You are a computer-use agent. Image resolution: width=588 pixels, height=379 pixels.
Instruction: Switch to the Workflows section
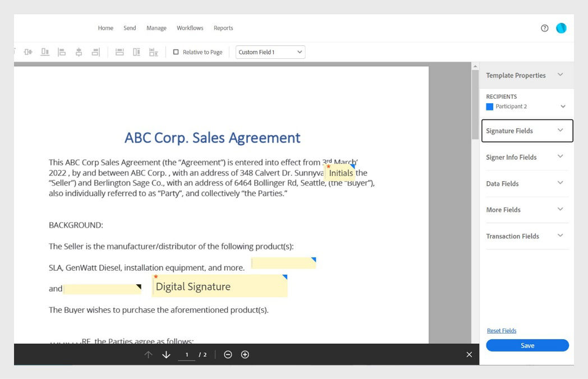click(190, 27)
